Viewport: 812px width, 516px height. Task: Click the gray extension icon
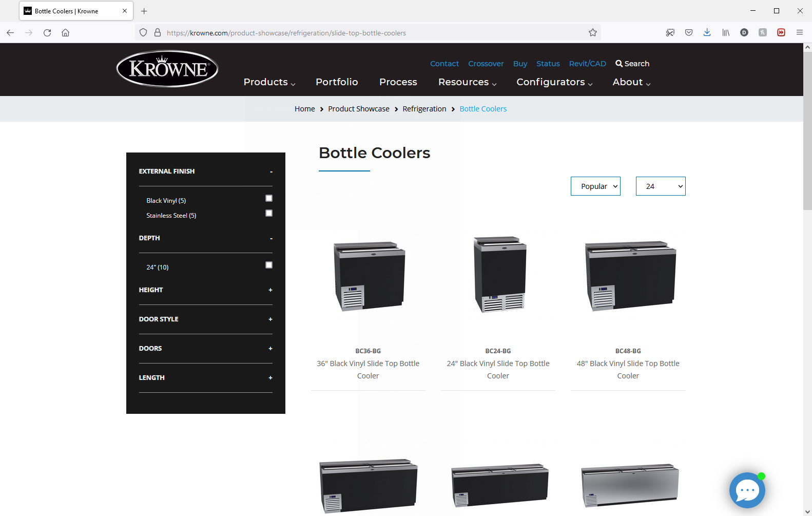point(763,32)
